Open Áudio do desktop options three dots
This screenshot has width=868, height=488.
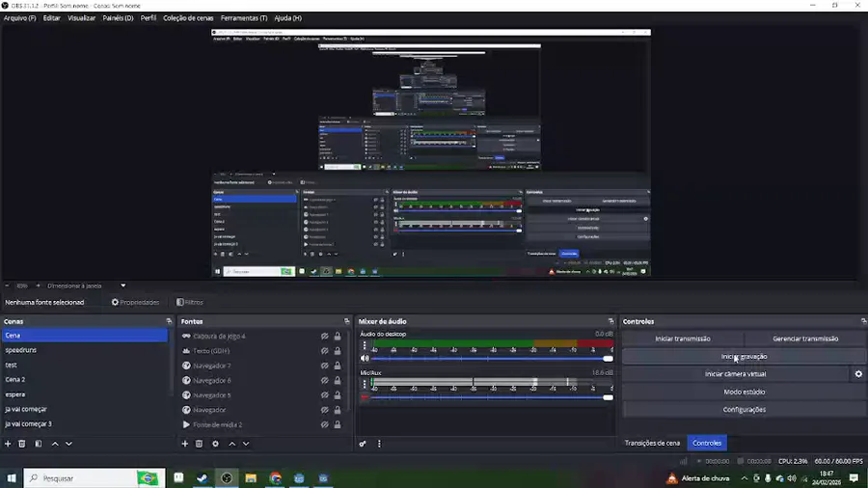365,345
